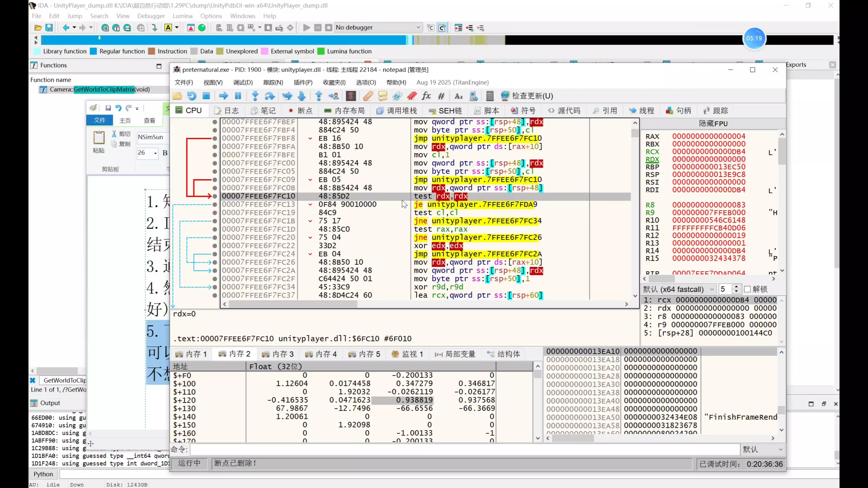Increase the argument count stepper

[736, 287]
